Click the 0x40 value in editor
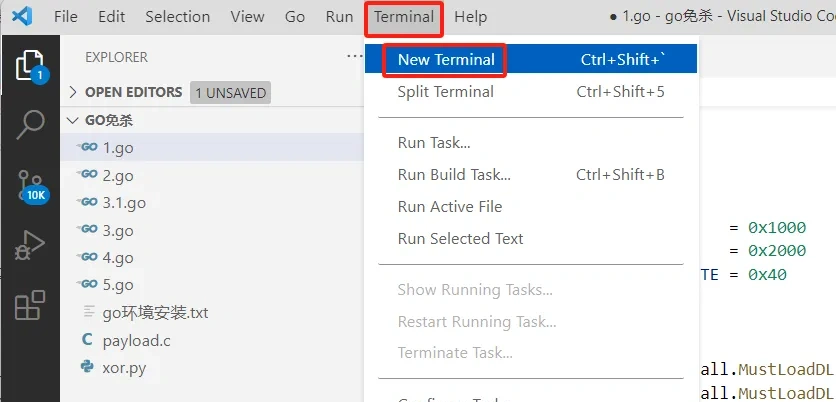The image size is (836, 402). click(767, 275)
